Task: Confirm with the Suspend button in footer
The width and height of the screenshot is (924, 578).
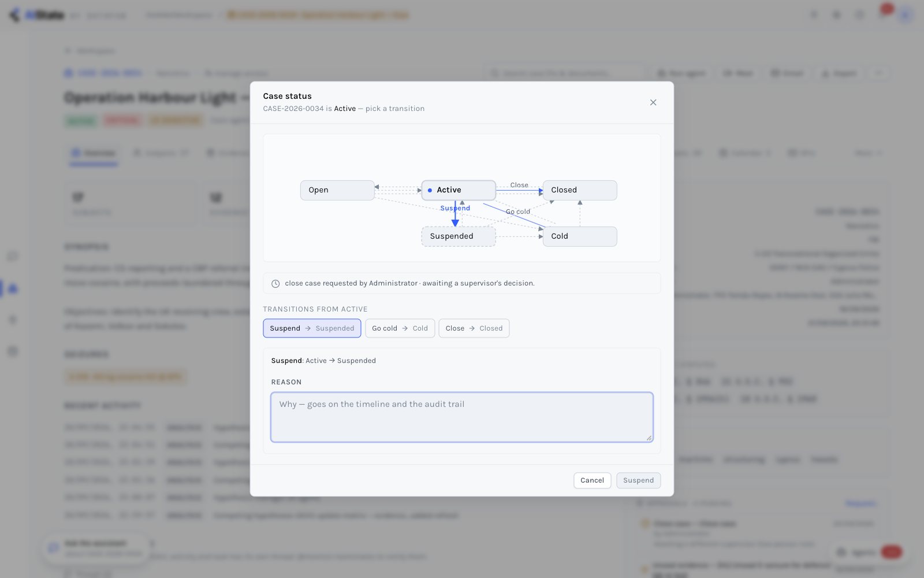Action: (638, 480)
